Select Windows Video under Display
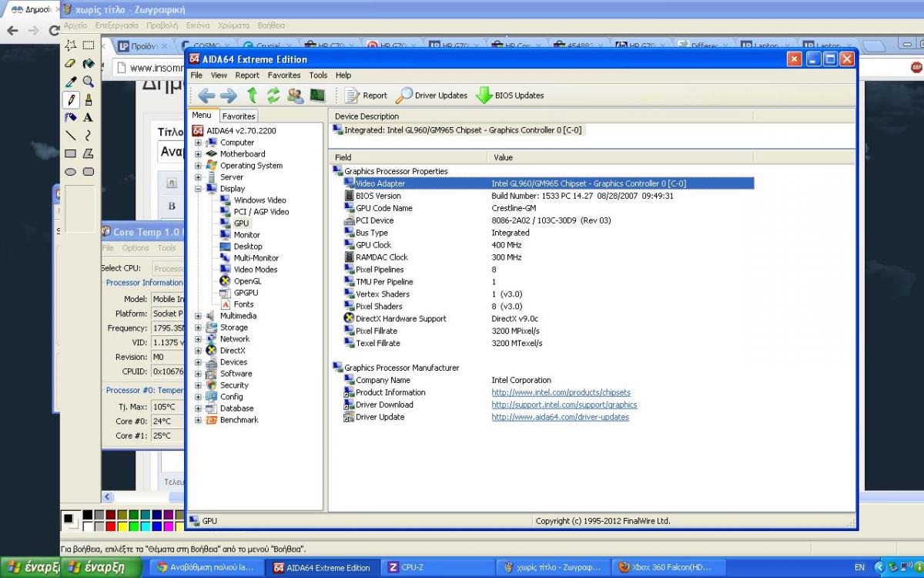924x578 pixels. click(259, 200)
